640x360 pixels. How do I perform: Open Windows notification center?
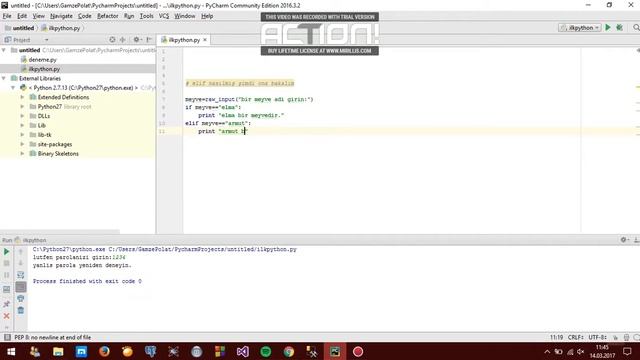click(x=627, y=351)
